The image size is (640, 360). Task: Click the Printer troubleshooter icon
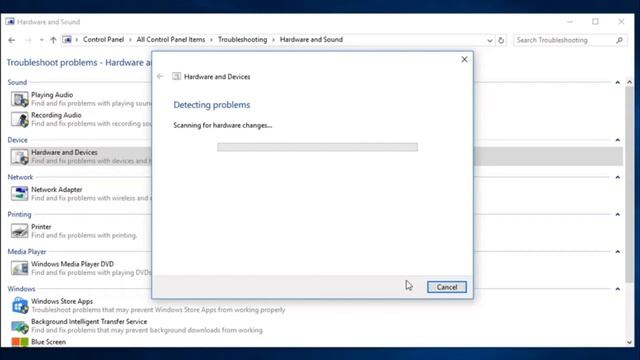coord(19,231)
